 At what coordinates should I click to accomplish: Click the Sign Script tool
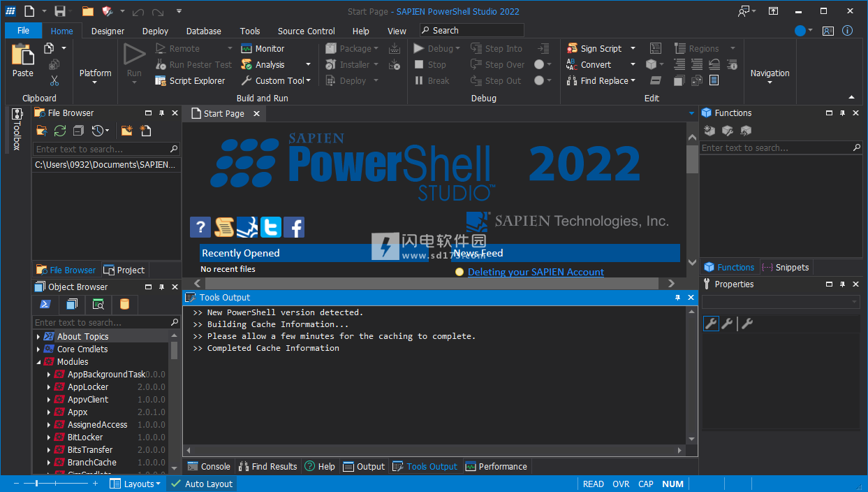594,48
